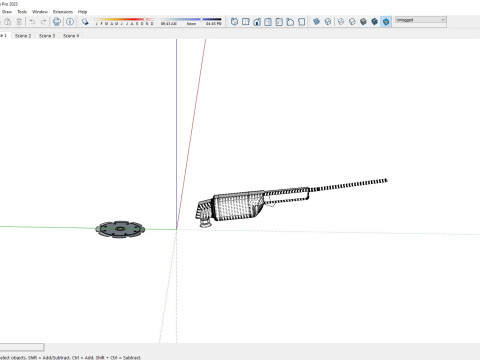
Task: Select the circular disc model
Action: click(x=120, y=229)
